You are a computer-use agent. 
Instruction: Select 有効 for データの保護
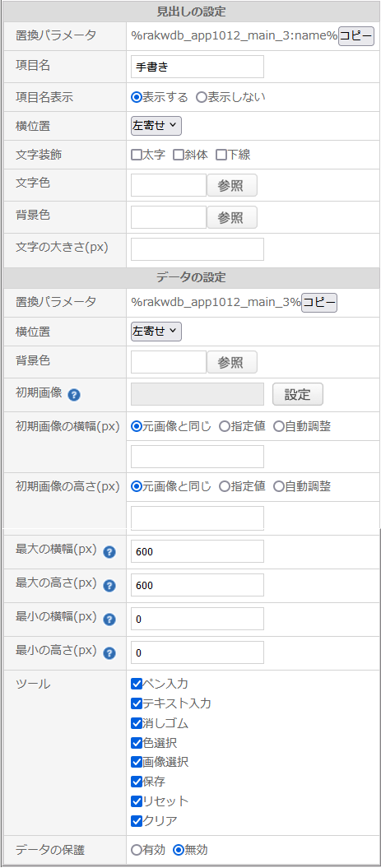[136, 850]
